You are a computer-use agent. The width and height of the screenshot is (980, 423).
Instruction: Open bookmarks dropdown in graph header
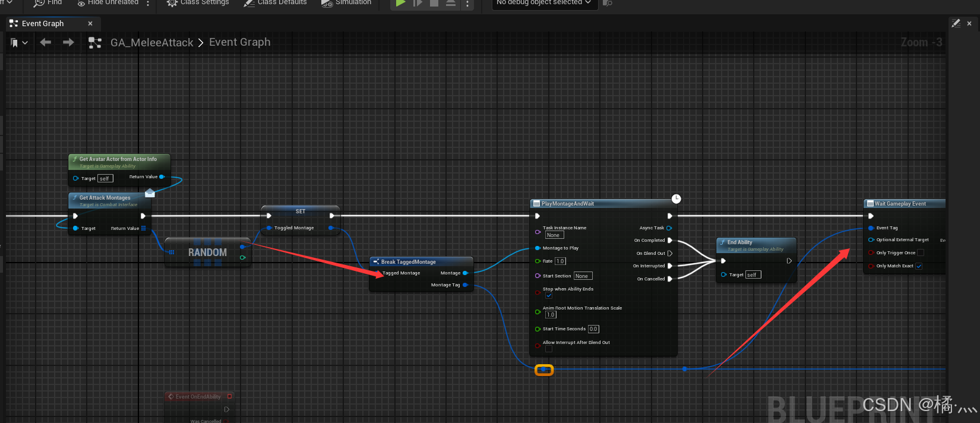(19, 43)
